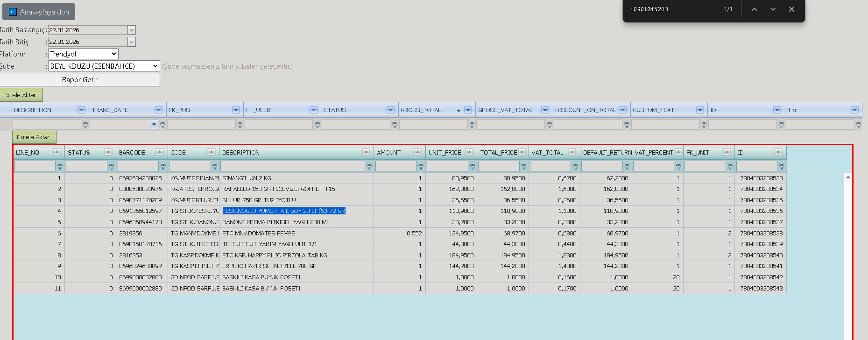Sort by inner UNIT_PRICE column header
Screen dimensions: 868x340
pos(445,152)
